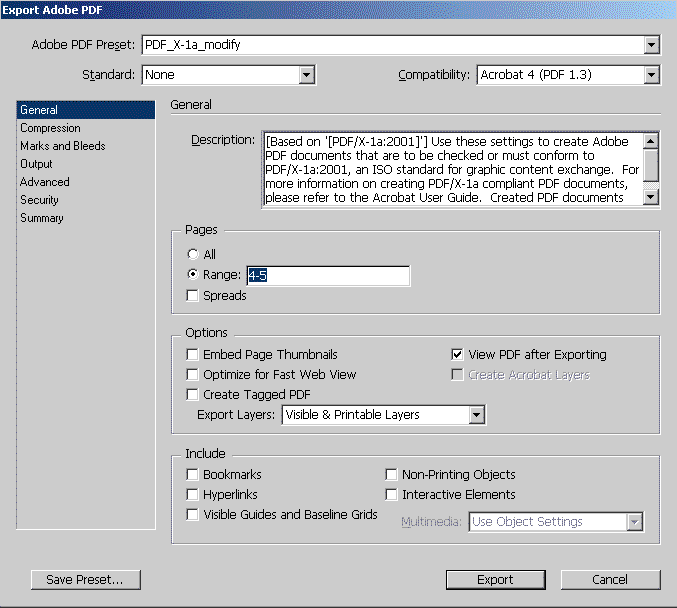Select the Marks and Bleeds category
Viewport: 677px width, 608px height.
[x=85, y=146]
